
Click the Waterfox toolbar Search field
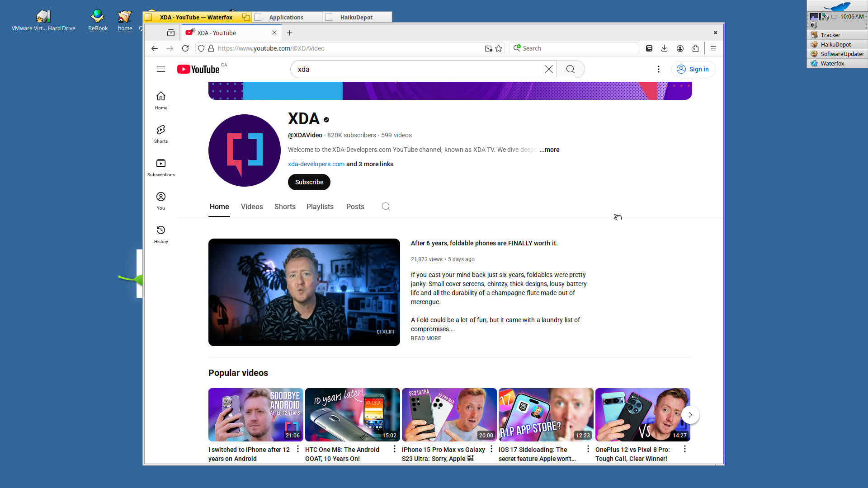point(574,48)
